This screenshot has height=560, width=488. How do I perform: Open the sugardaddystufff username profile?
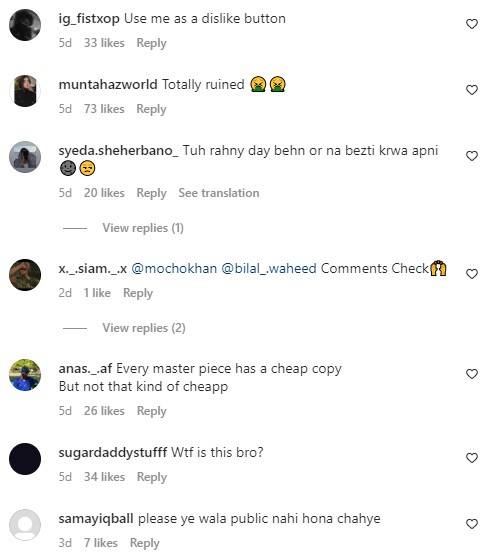113,452
